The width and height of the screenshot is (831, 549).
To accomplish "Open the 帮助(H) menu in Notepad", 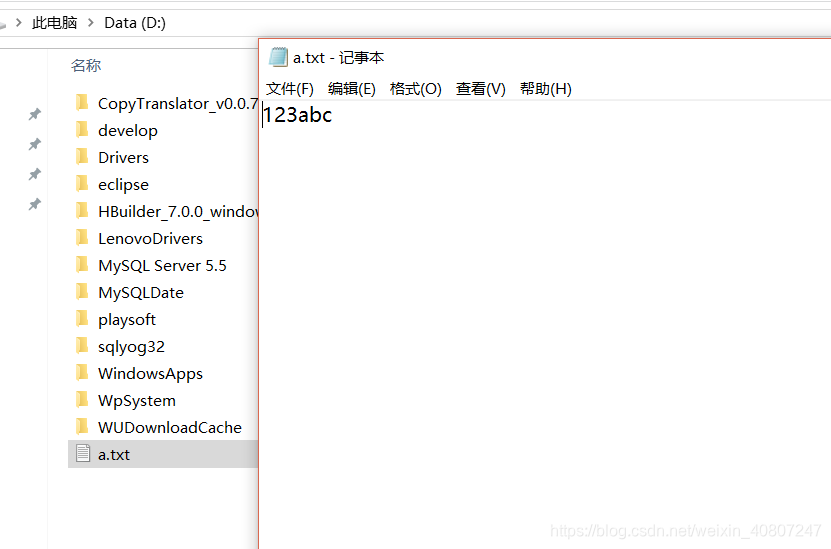I will click(545, 88).
